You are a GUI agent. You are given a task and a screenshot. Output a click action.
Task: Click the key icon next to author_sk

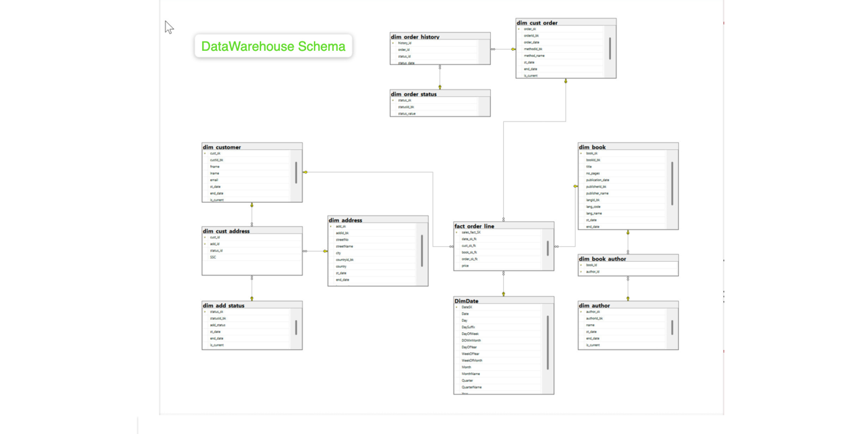point(581,311)
